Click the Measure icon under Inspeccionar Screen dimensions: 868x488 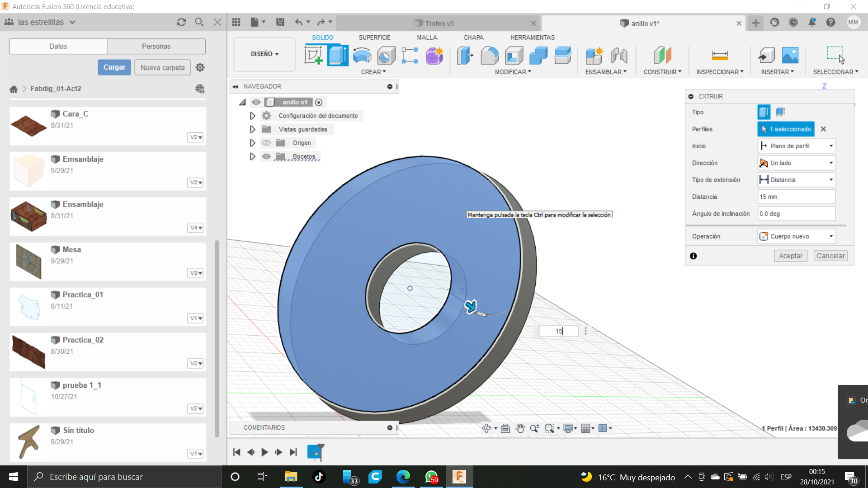(x=719, y=56)
